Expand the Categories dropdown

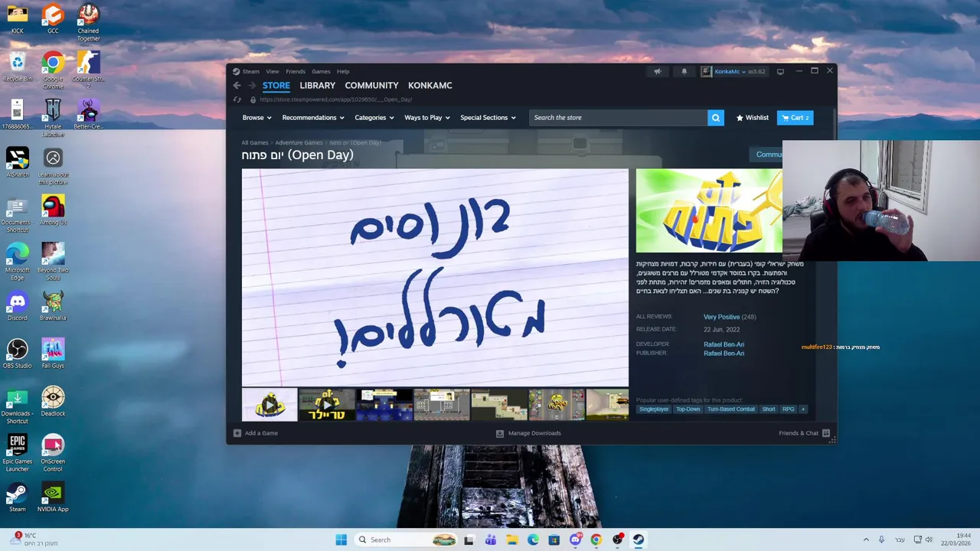click(374, 118)
